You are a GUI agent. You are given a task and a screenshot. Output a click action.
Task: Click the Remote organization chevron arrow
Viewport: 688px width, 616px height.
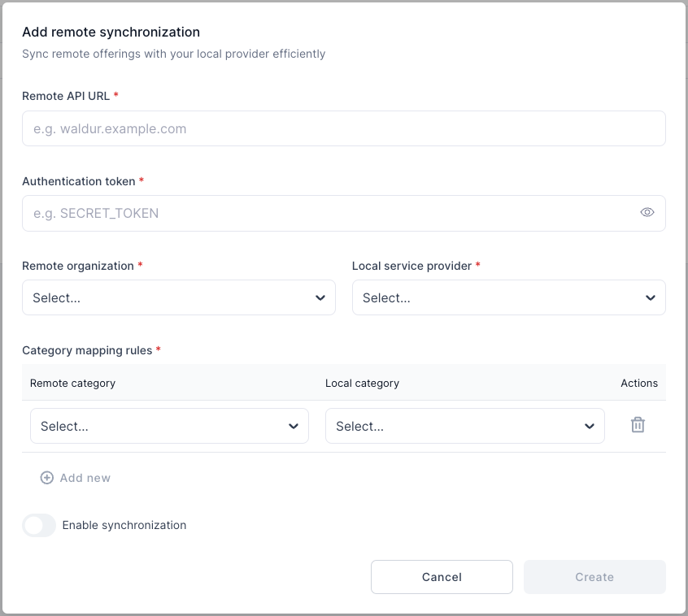pyautogui.click(x=320, y=298)
